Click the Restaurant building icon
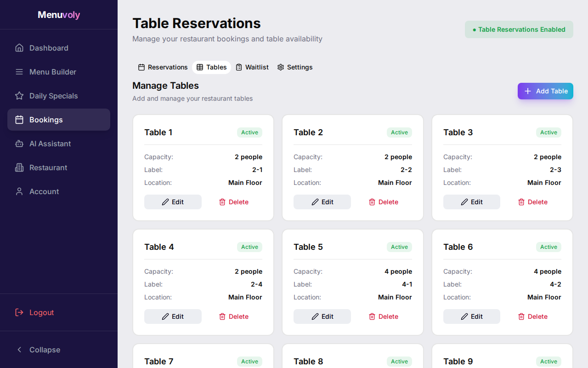The height and width of the screenshot is (368, 588). pos(19,167)
